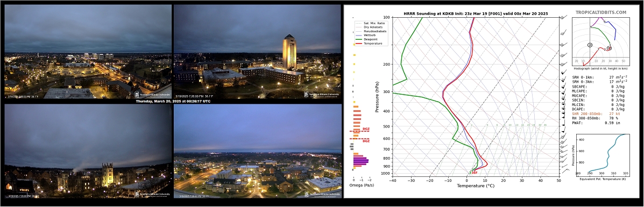Screen dimensions: 644x207
Task: Open the top-left campus parking lot webcam image
Action: (x=88, y=51)
